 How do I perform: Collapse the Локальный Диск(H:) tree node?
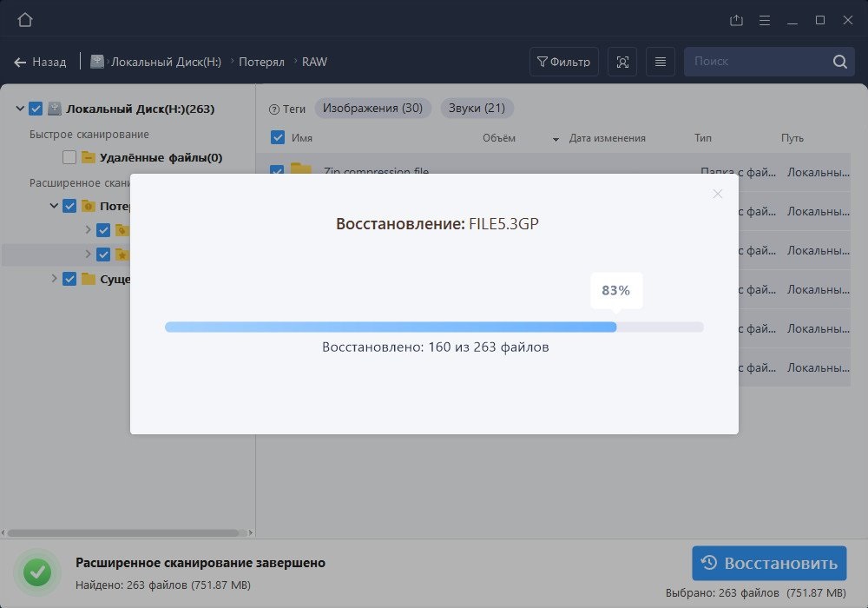20,109
